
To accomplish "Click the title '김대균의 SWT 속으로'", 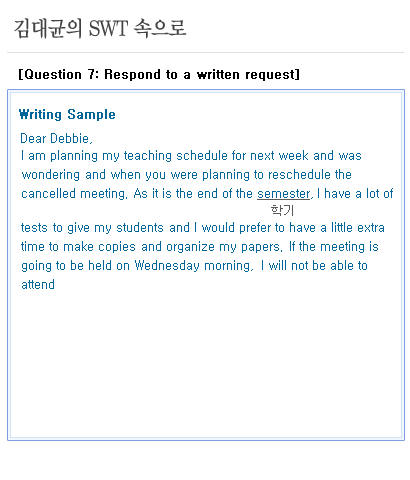I will (x=100, y=28).
